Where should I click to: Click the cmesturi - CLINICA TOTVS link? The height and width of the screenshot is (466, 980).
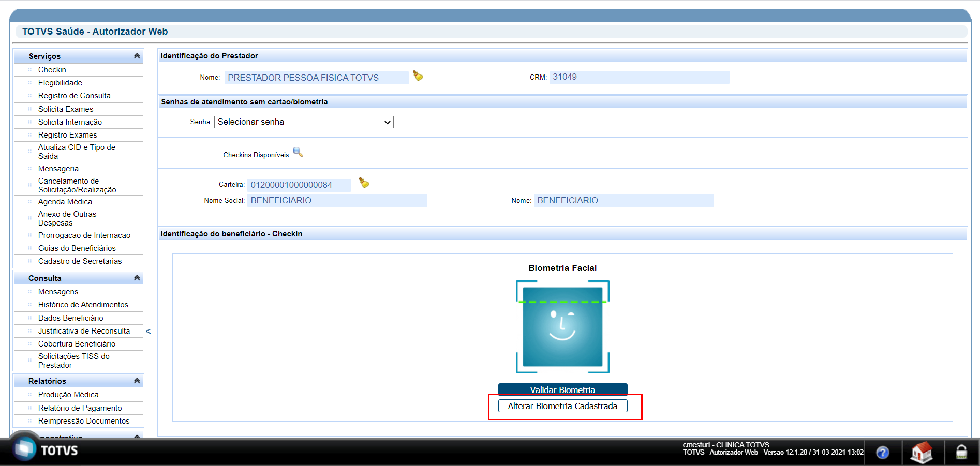(x=726, y=445)
